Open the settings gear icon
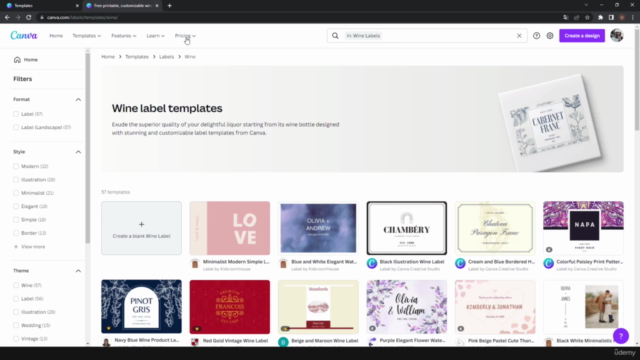The height and width of the screenshot is (360, 640). (550, 36)
